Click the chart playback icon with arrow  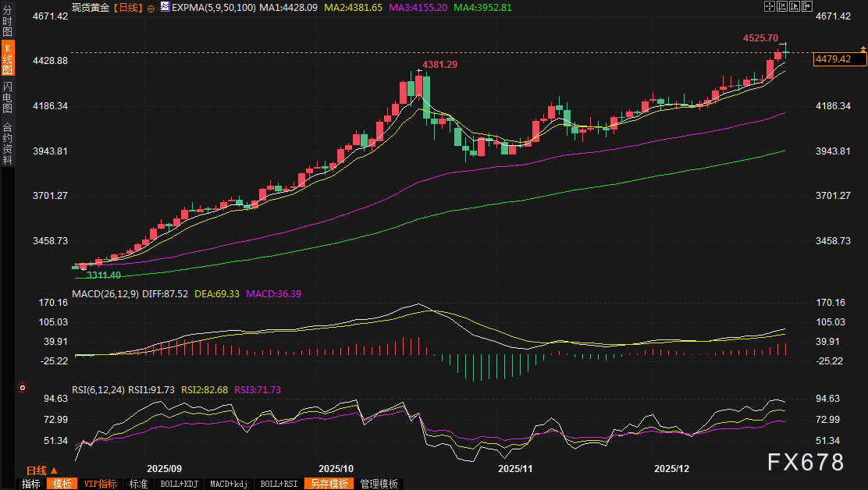795,6
